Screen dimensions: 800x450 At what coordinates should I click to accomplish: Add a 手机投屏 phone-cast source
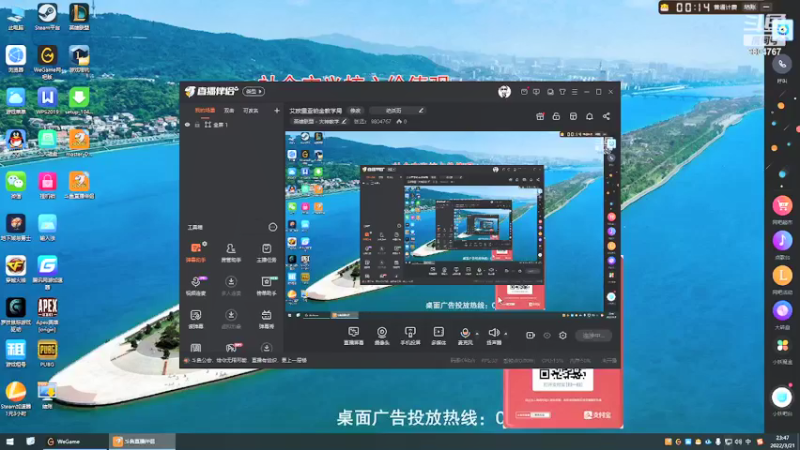410,336
